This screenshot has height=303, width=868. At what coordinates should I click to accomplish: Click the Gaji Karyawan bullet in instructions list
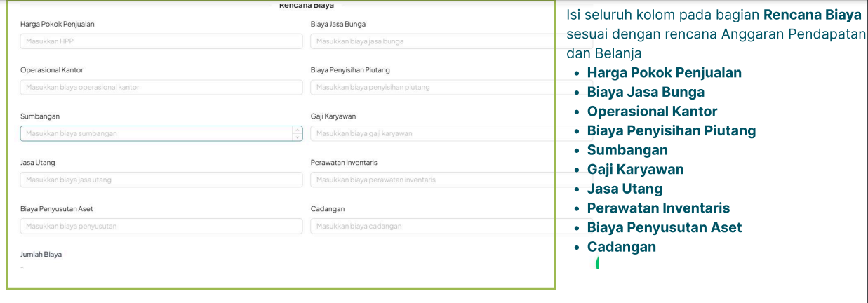(x=635, y=169)
